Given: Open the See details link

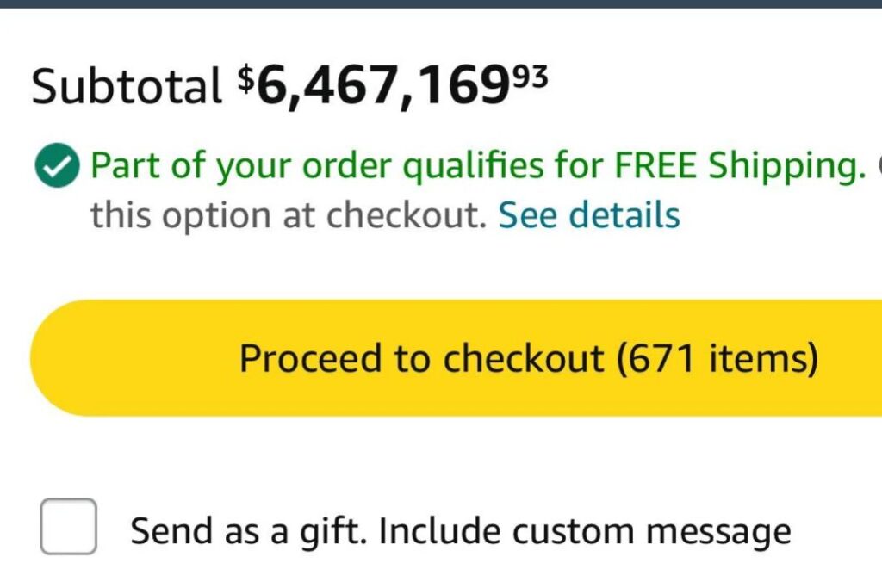Looking at the screenshot, I should click(589, 214).
